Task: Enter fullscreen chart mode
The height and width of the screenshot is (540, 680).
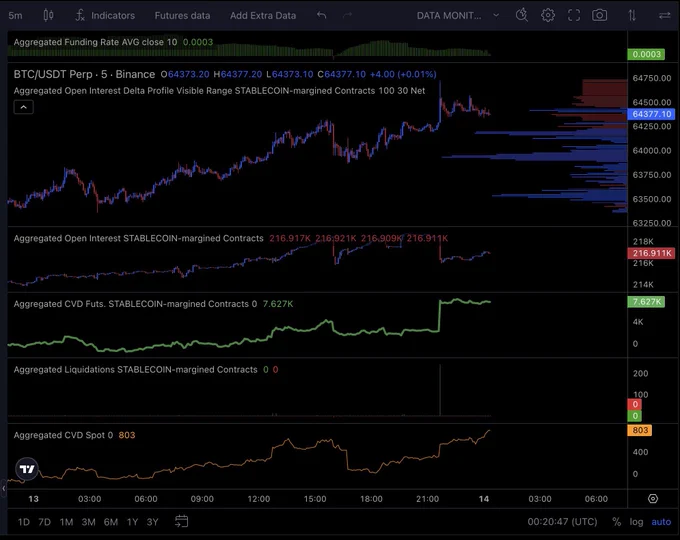Action: pos(574,16)
